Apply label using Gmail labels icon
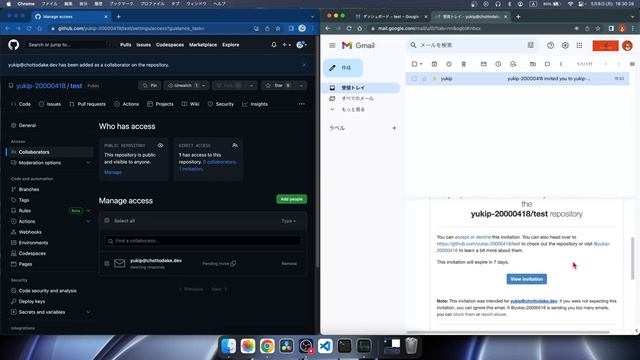This screenshot has height=360, width=640. (547, 64)
